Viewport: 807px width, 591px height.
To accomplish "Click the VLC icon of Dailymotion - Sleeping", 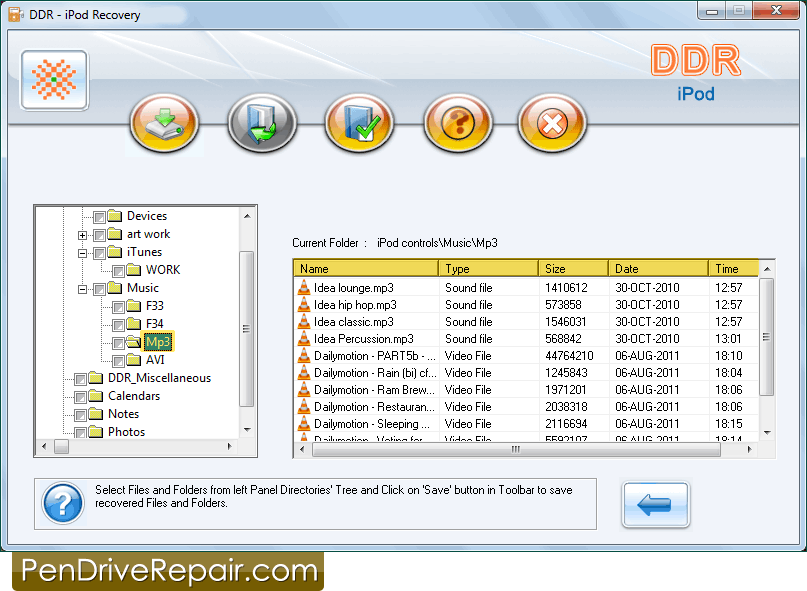I will pos(304,423).
